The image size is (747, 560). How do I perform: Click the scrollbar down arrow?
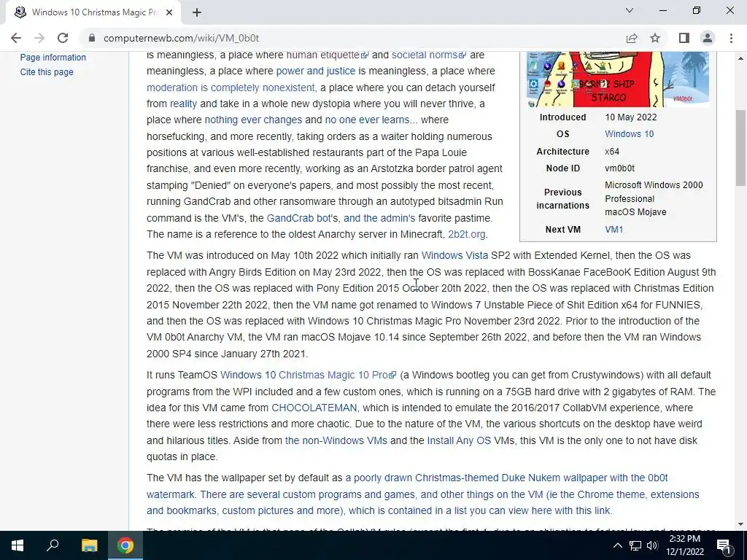click(x=740, y=524)
